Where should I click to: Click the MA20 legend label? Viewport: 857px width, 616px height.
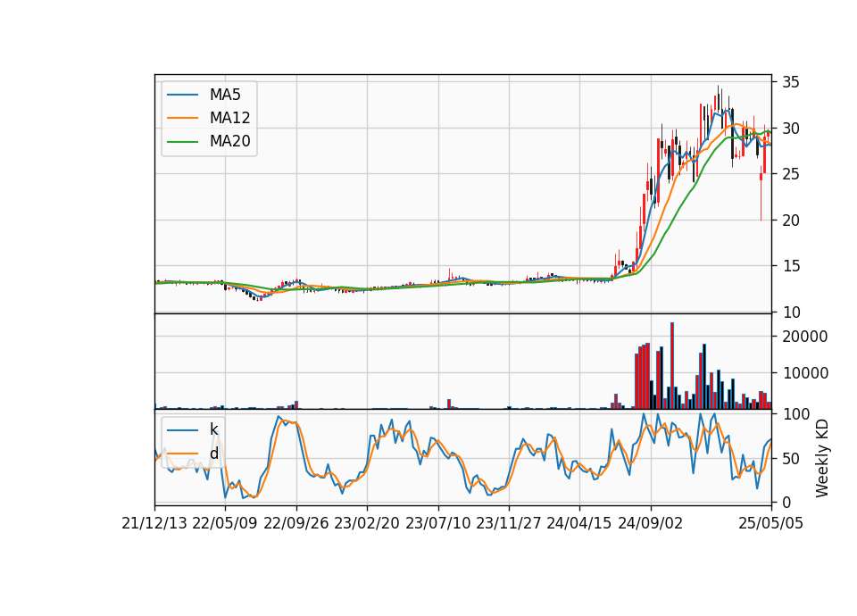click(x=229, y=141)
